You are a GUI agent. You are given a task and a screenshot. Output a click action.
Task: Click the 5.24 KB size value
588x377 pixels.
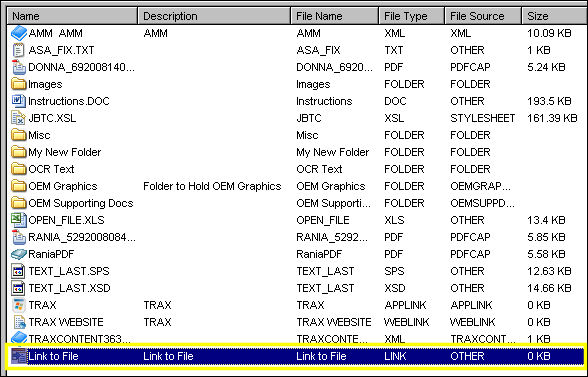coord(546,67)
